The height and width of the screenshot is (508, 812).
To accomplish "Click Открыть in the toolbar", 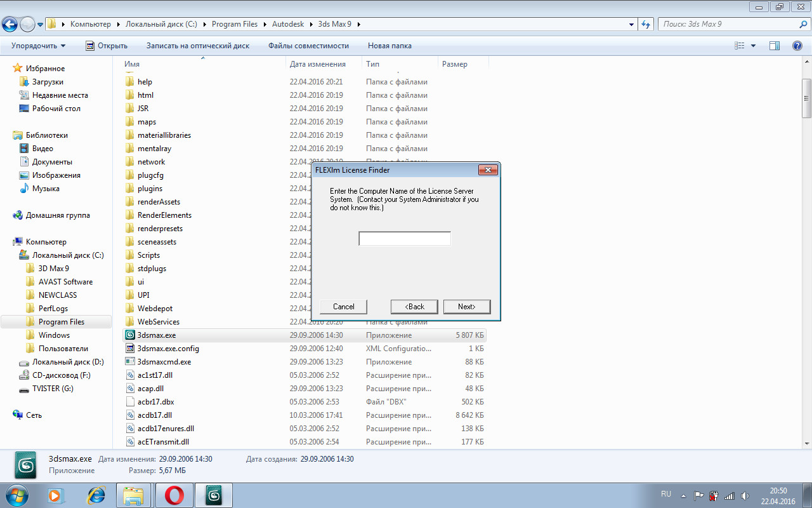I will tap(107, 46).
